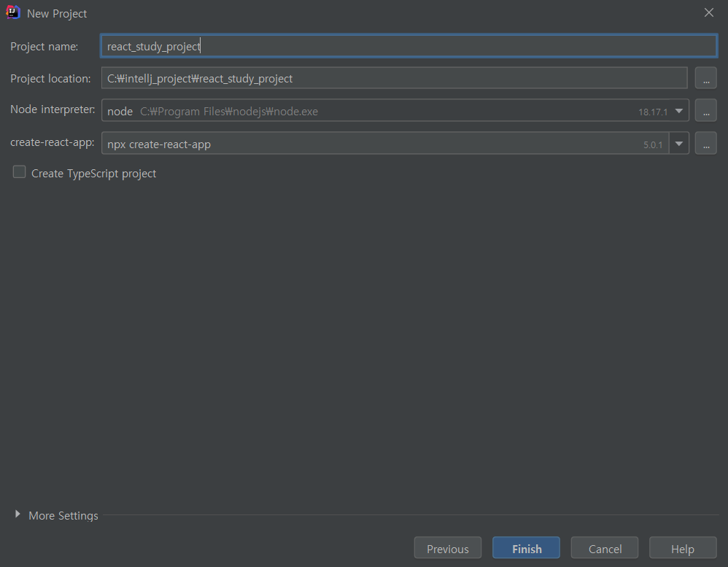Browse for create-react-app package ellipsis button
728x567 pixels.
tap(705, 143)
